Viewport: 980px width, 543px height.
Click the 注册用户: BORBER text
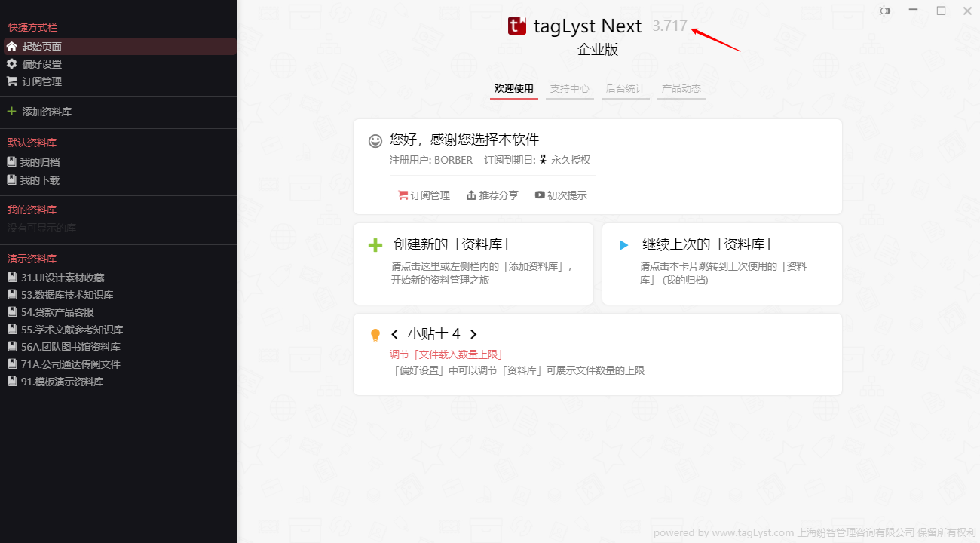pos(431,160)
